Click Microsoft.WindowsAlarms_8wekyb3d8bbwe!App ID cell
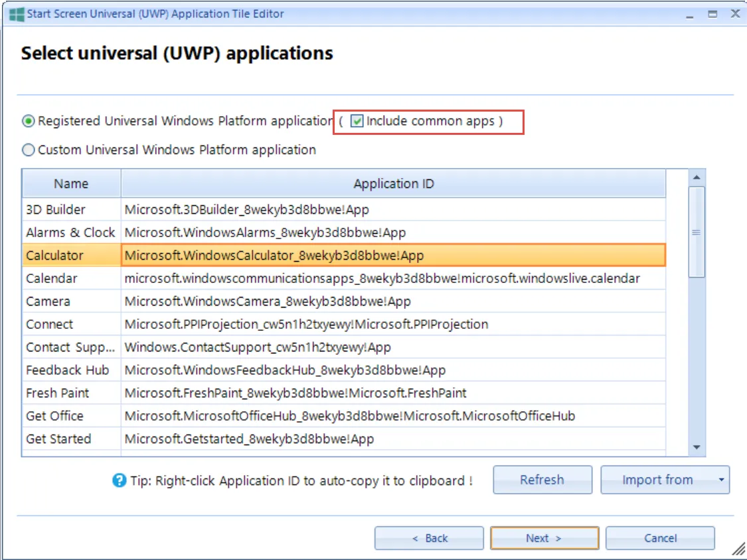747x560 pixels. [x=394, y=232]
